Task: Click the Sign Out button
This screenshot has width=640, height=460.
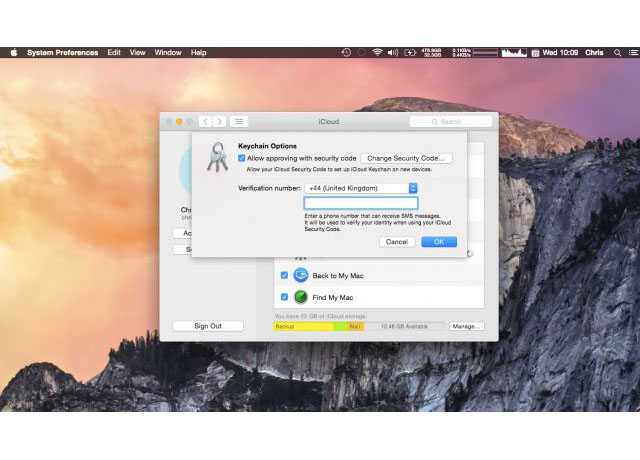Action: [208, 326]
